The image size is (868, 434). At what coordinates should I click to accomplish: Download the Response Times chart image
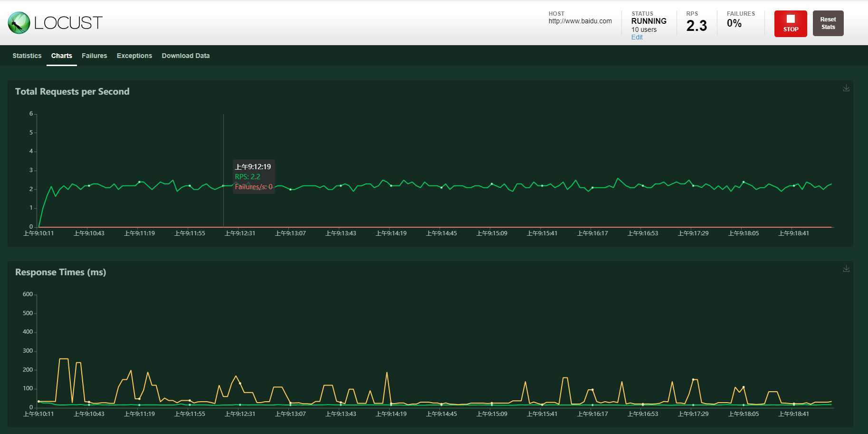pyautogui.click(x=846, y=269)
